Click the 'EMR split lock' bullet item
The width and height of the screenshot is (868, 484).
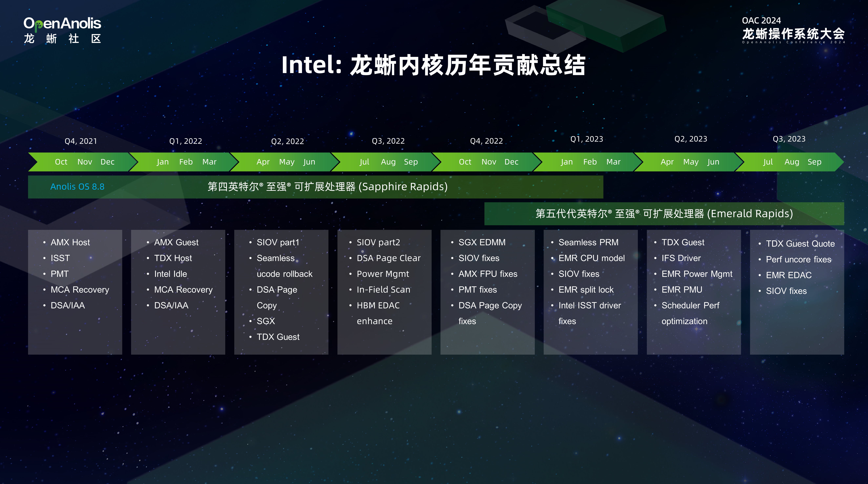pos(586,290)
